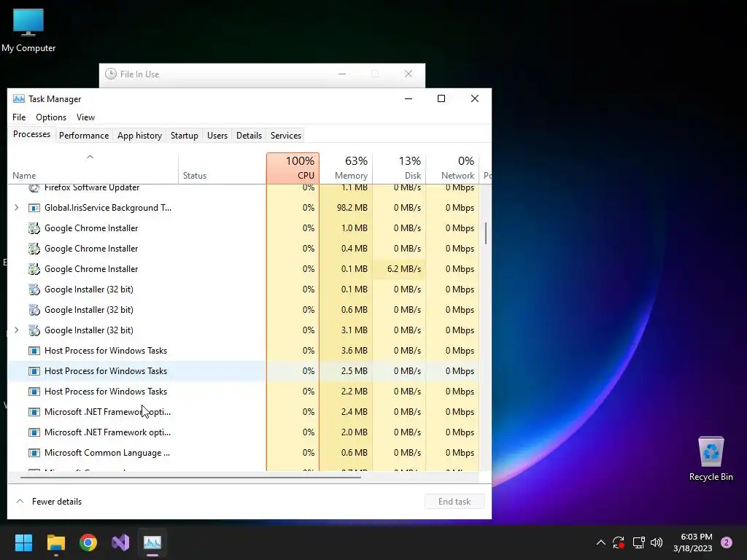Viewport: 747px width, 560px height.
Task: Click the 6.2 MB/s disk value cell
Action: pyautogui.click(x=399, y=269)
